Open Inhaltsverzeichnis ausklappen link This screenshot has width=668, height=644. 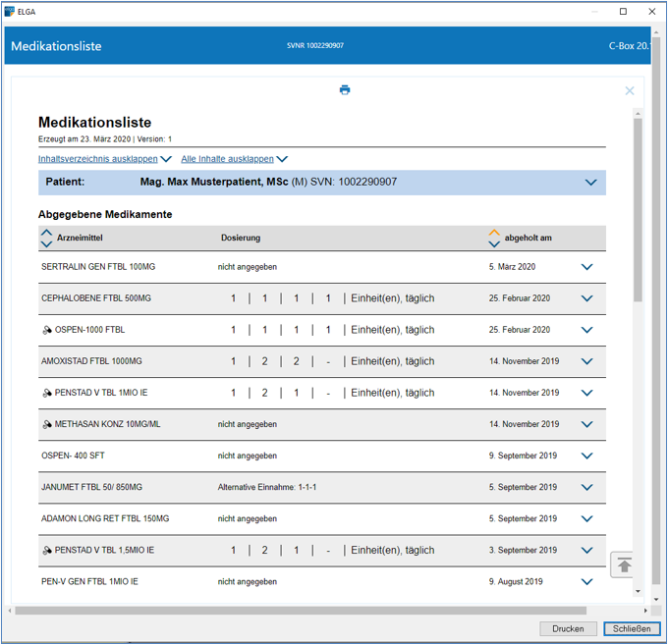(x=98, y=159)
